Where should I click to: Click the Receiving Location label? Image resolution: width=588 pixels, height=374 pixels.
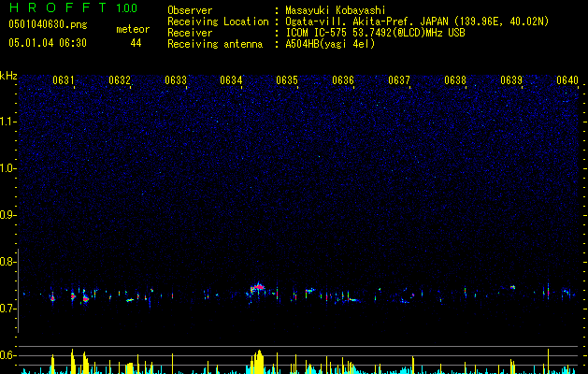(x=218, y=22)
